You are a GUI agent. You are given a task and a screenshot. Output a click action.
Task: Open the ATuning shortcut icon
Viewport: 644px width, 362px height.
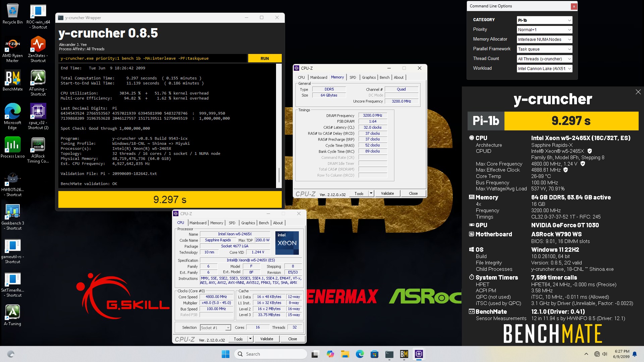pos(38,83)
